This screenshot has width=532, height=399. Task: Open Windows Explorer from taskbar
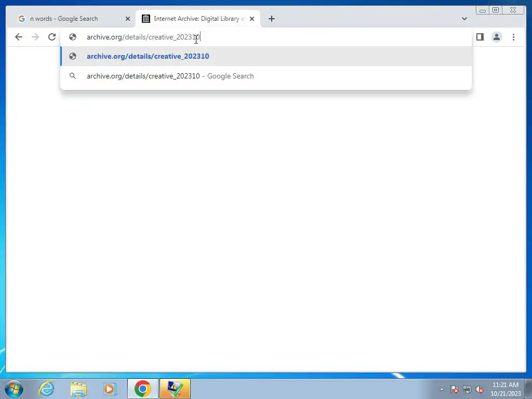(78, 389)
